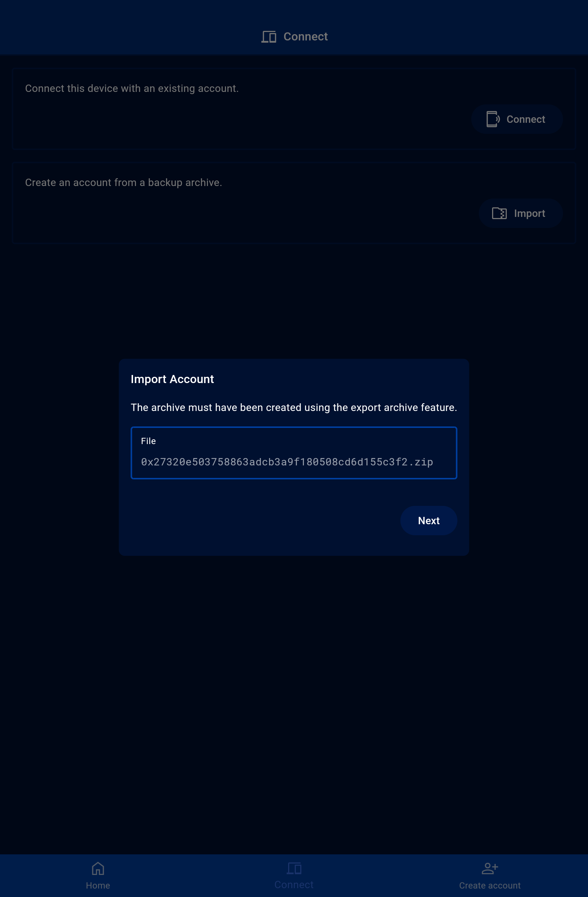The image size is (588, 897).
Task: Tap the add-person Create account icon
Action: click(490, 868)
